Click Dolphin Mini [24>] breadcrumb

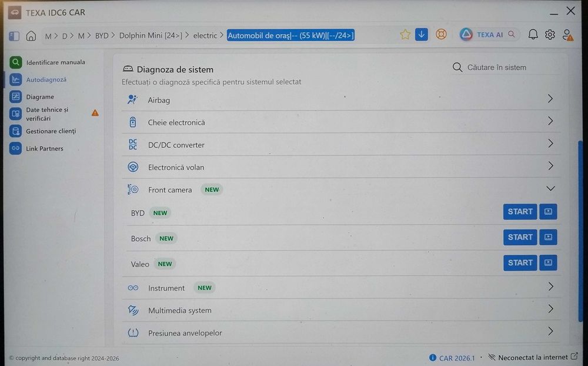[x=151, y=36]
